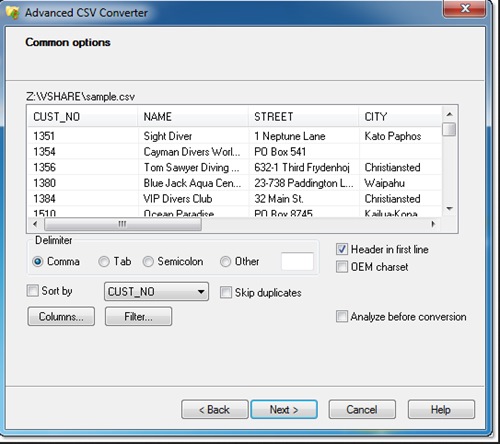
Task: Click the Blue Jack Aqua Cen... cell
Action: [192, 183]
